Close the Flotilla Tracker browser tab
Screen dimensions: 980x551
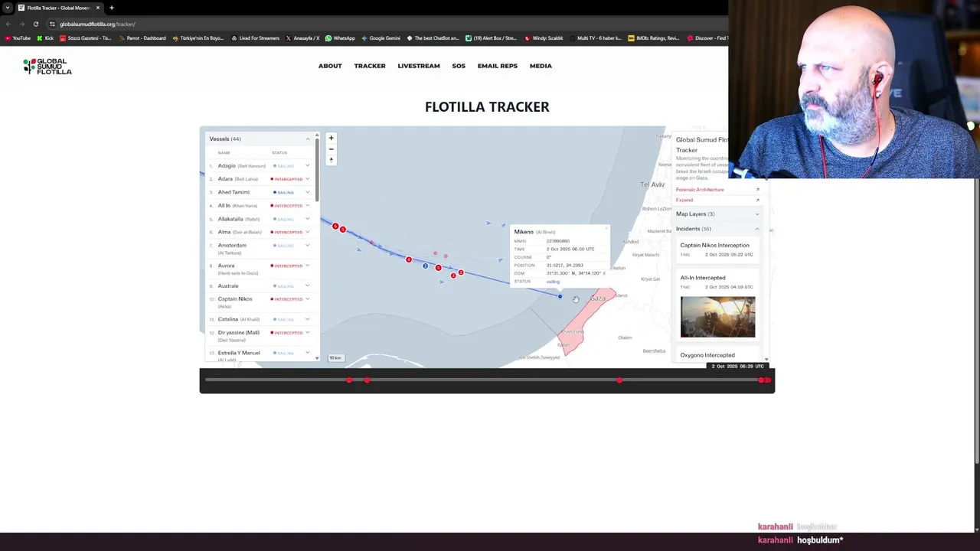pyautogui.click(x=97, y=8)
